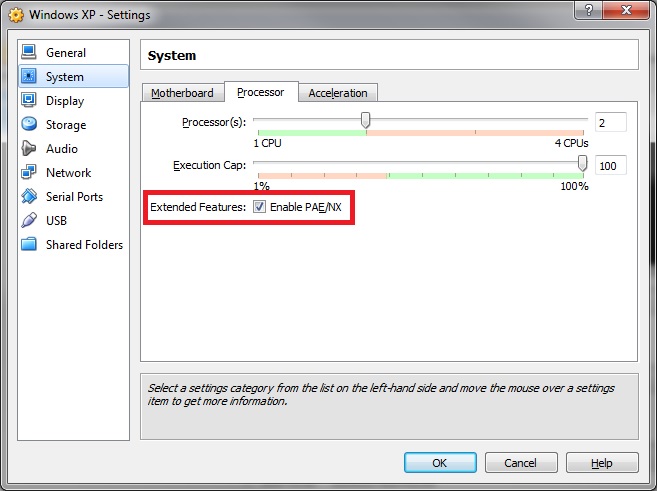Click the Audio speaker icon
The height and width of the screenshot is (491, 657).
coord(28,148)
